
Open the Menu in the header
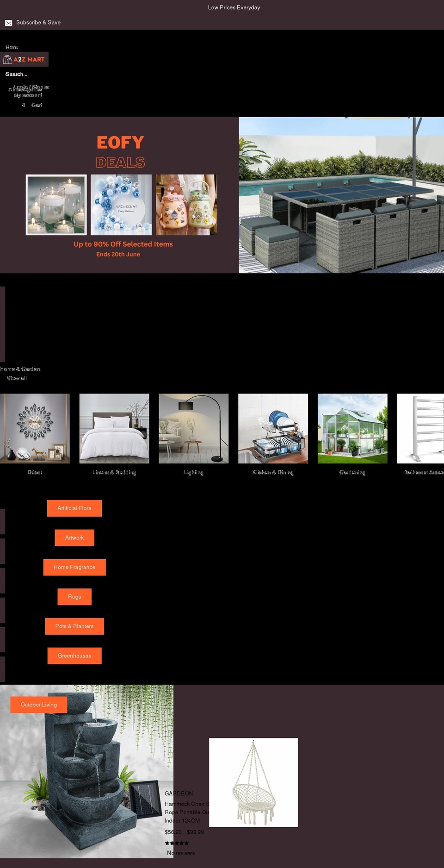tap(12, 47)
